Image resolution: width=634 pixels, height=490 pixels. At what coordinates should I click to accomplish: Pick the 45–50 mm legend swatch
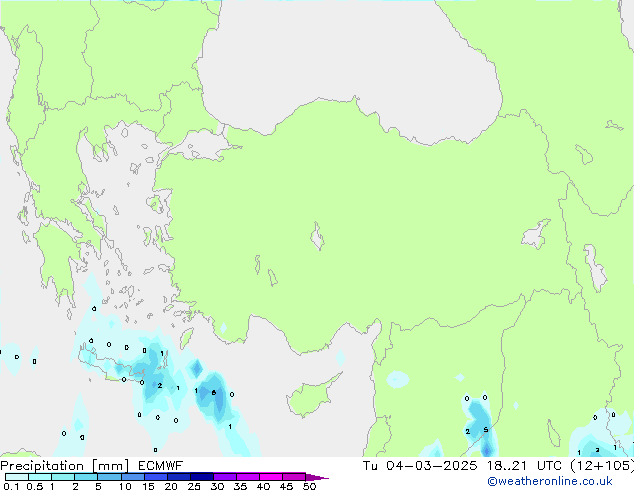pos(294,477)
